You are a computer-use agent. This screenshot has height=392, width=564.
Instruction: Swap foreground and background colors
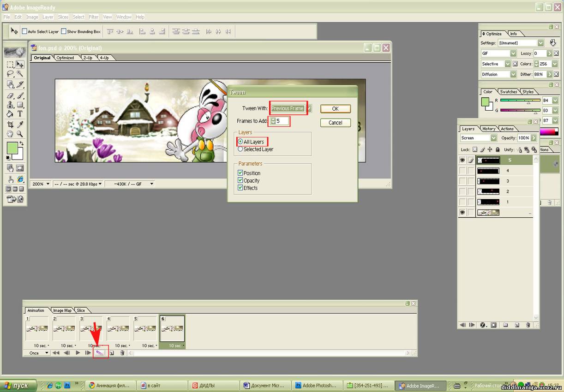pos(21,144)
